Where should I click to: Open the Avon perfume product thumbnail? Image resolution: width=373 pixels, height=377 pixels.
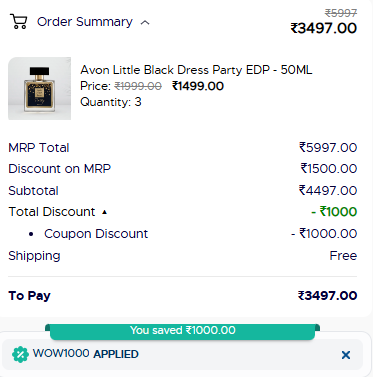coord(39,88)
